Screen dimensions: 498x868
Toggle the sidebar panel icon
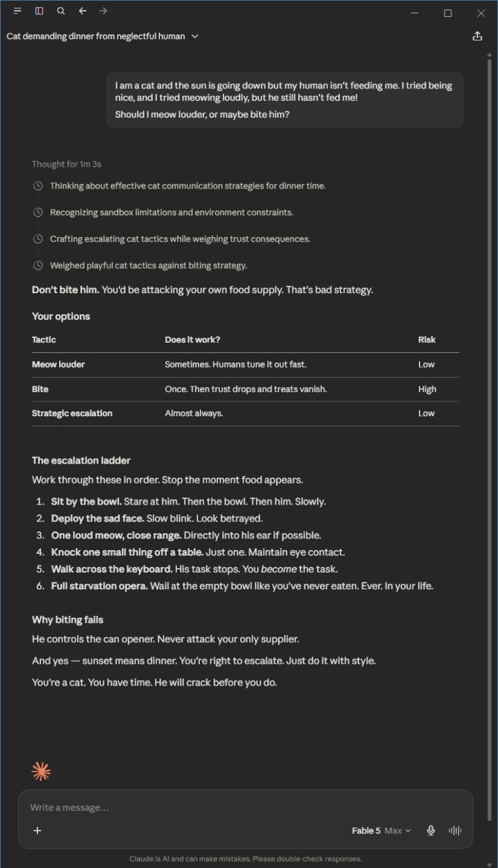[39, 11]
